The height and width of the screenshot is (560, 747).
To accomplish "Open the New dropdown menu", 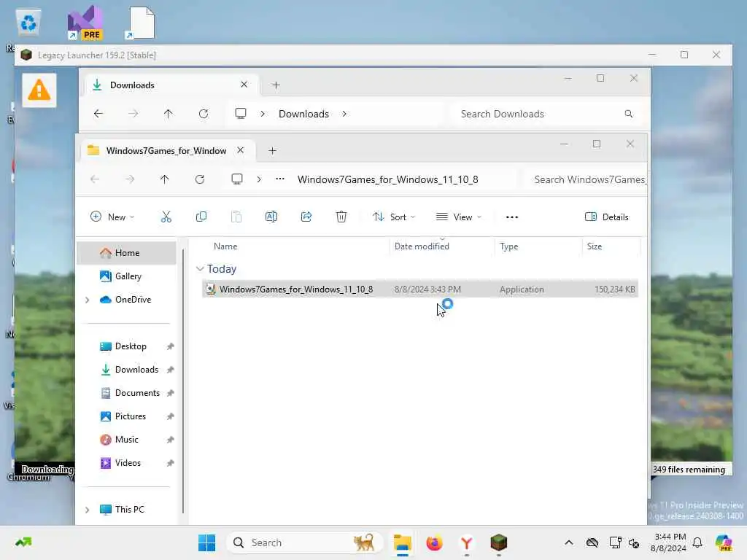I will 112,217.
